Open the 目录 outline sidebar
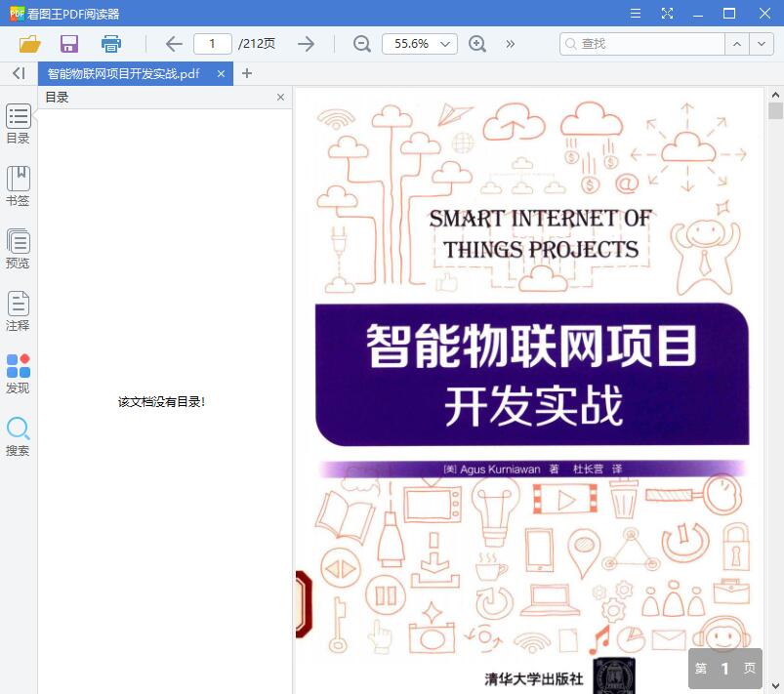 [x=18, y=124]
